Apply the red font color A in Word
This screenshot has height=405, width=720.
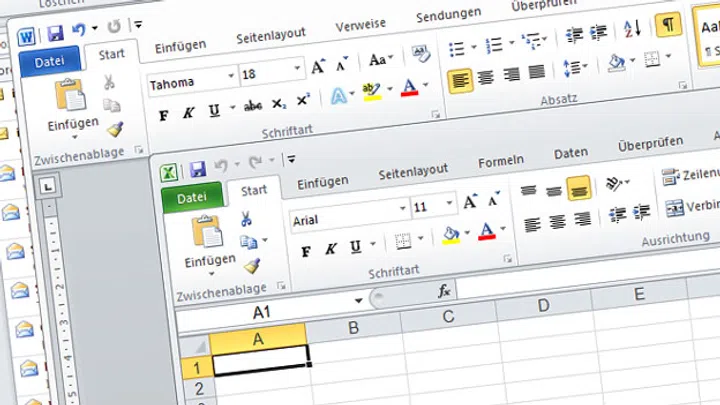coord(410,87)
